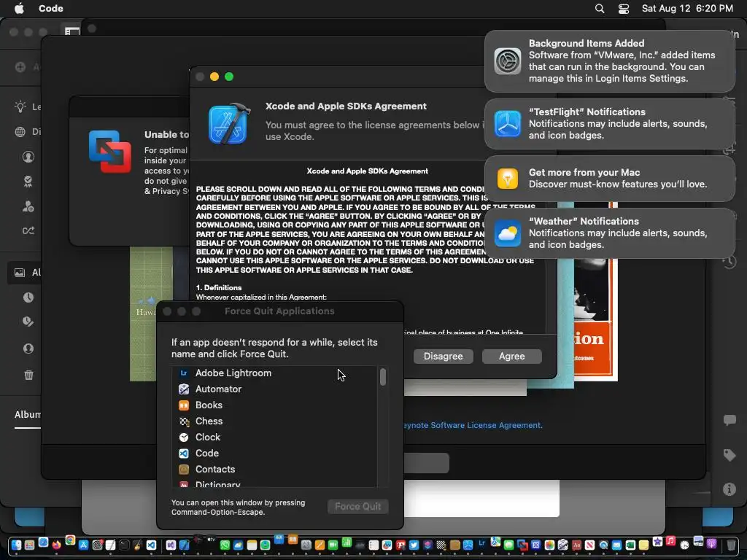Open Twitter from the Dock

[414, 545]
